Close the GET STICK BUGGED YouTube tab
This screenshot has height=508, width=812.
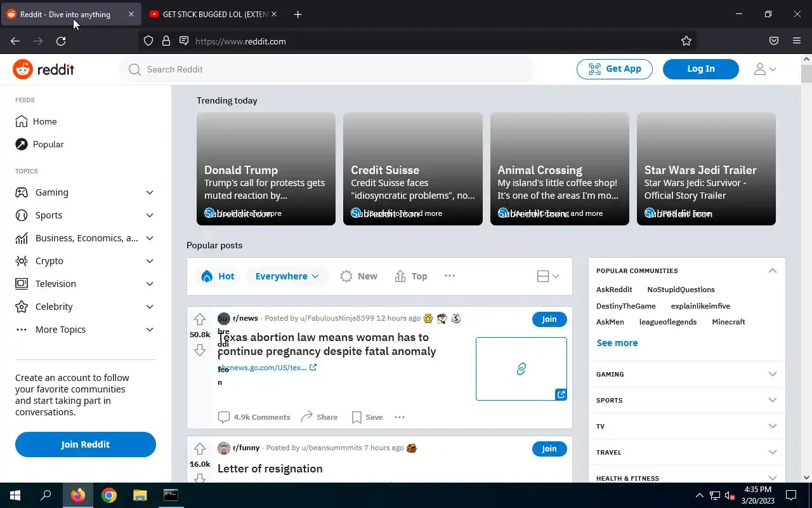(x=274, y=14)
